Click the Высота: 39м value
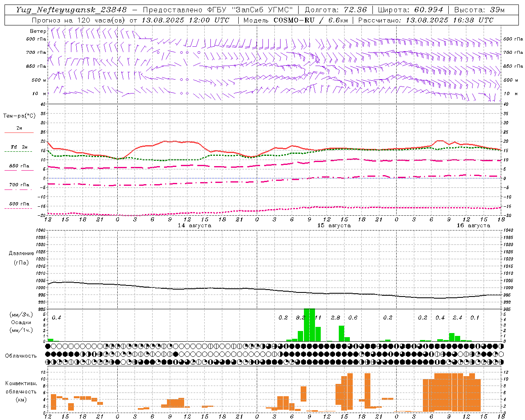The width and height of the screenshot is (525, 420). coord(479,10)
